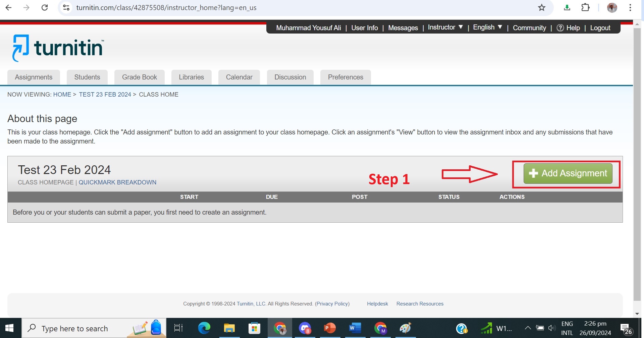Open the browser downloads icon

click(x=567, y=7)
